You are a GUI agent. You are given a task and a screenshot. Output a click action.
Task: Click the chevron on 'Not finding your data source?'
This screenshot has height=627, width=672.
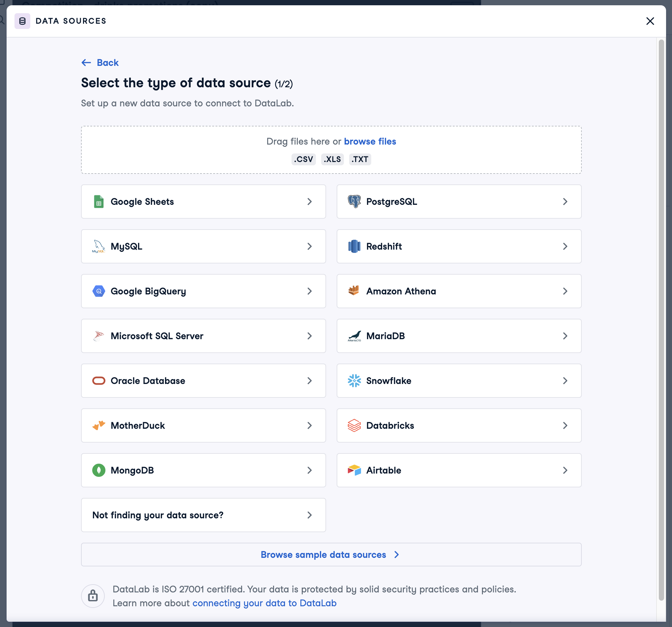(310, 515)
